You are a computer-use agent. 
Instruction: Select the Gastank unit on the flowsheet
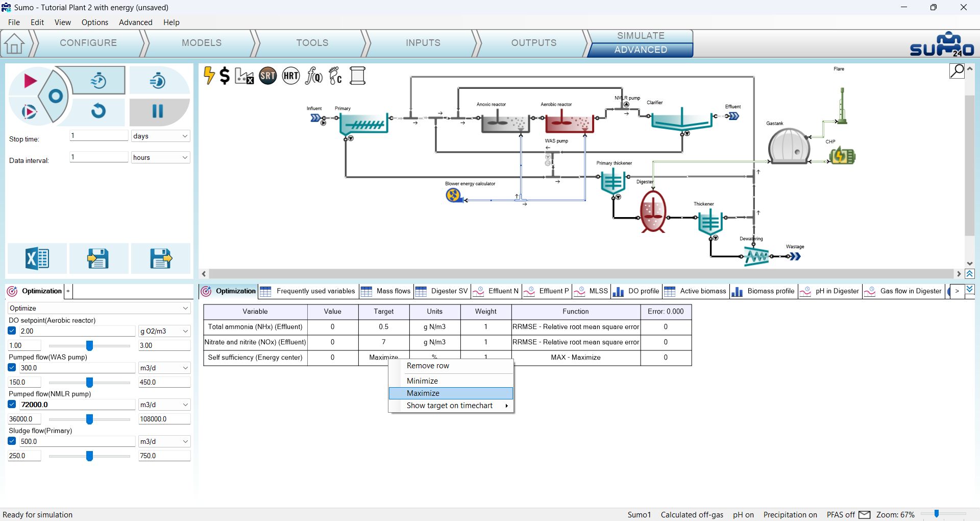point(789,146)
